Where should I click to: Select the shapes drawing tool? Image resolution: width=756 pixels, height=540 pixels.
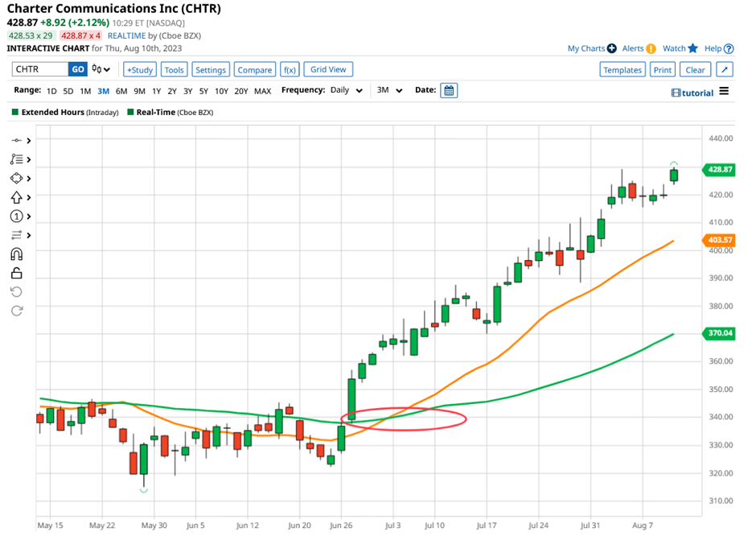(16, 179)
